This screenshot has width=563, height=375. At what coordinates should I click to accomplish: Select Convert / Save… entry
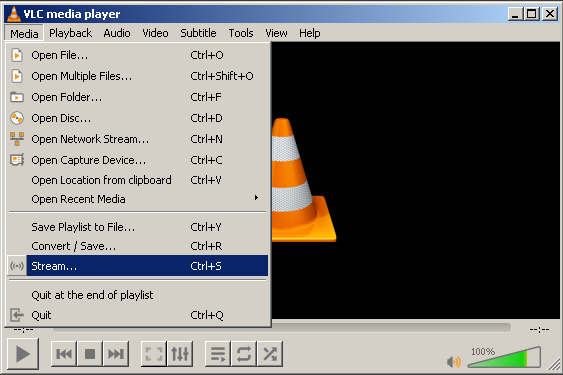138,246
